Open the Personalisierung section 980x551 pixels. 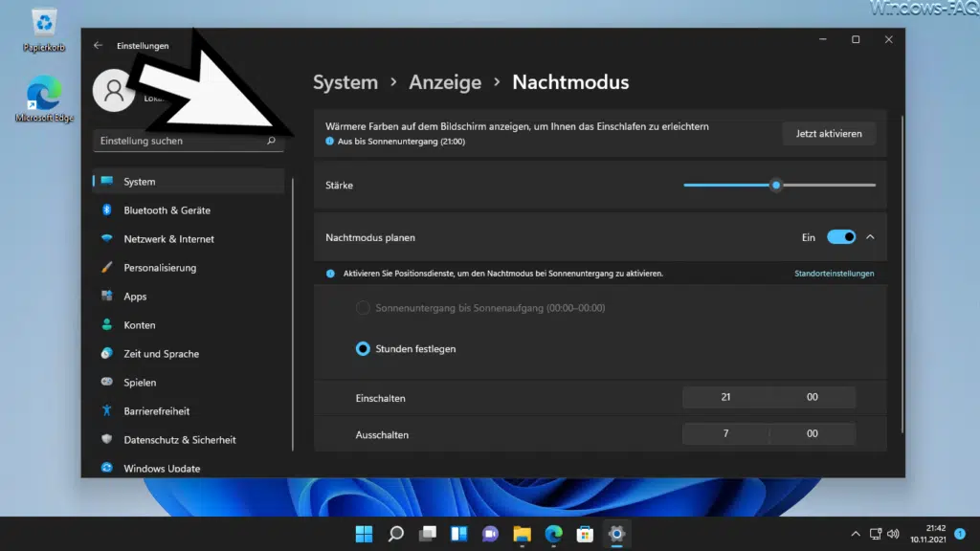[x=159, y=267]
